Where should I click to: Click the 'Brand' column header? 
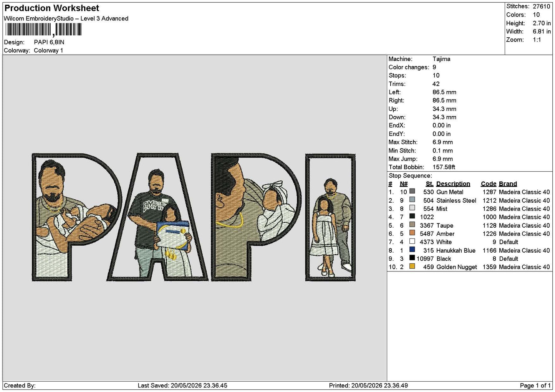point(508,184)
